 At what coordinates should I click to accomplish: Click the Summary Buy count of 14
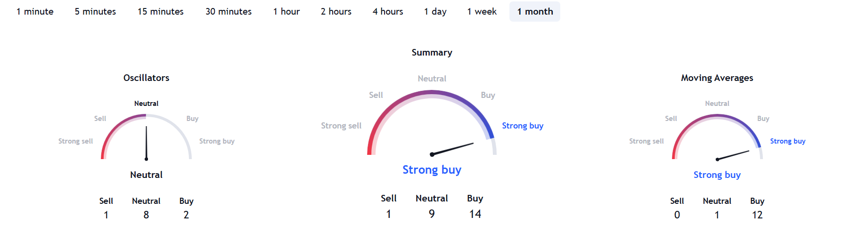[475, 214]
